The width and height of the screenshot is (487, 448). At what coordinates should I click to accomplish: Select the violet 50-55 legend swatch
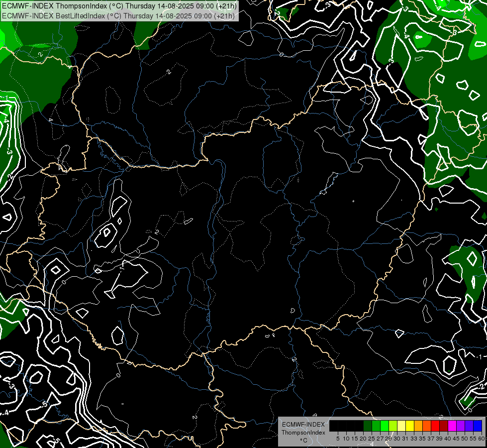(469, 426)
